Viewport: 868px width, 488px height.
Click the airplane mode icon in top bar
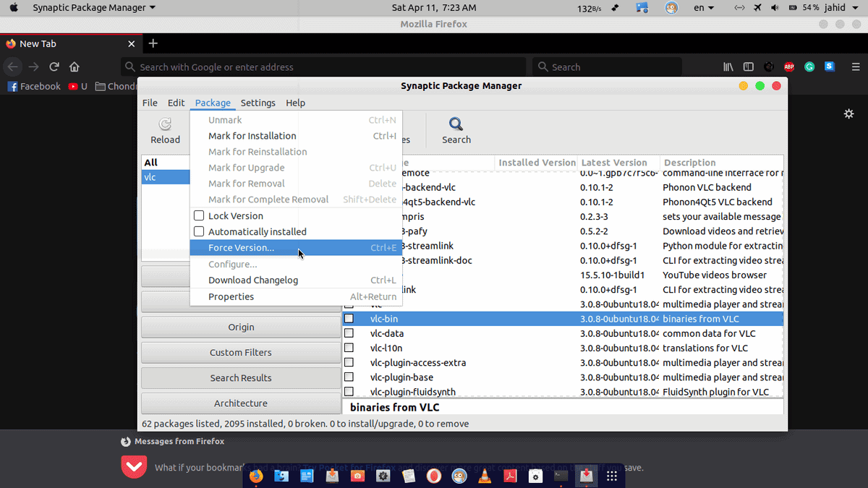tap(757, 7)
